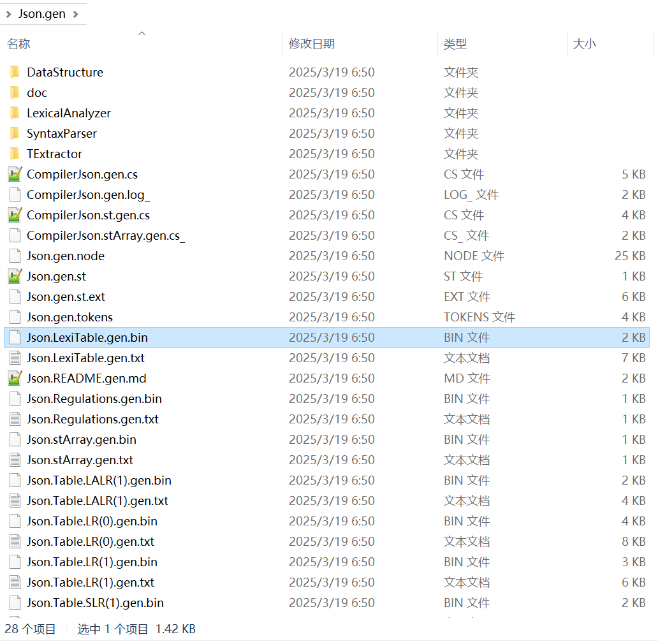Click the Json.gen.tokens file icon
Screen dimensions: 658x644
[x=15, y=317]
